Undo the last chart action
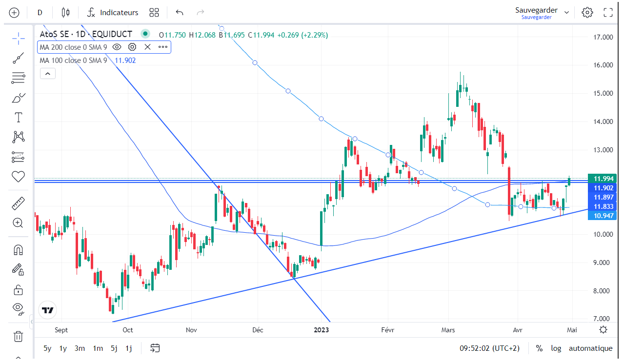This screenshot has width=624, height=364. click(180, 13)
